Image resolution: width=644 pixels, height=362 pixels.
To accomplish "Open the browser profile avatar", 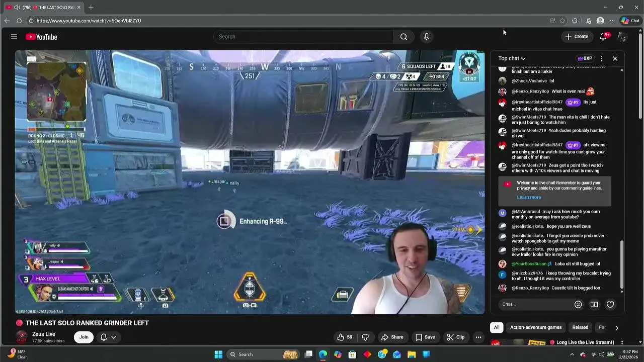I will click(600, 21).
